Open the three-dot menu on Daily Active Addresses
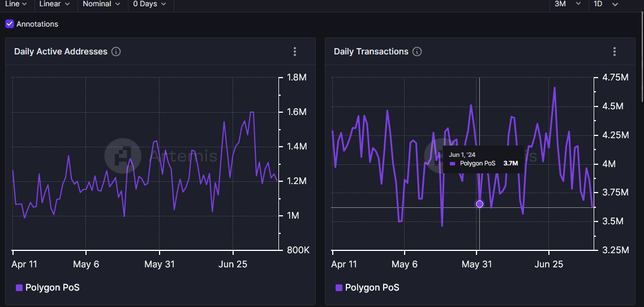The height and width of the screenshot is (307, 644). point(295,52)
